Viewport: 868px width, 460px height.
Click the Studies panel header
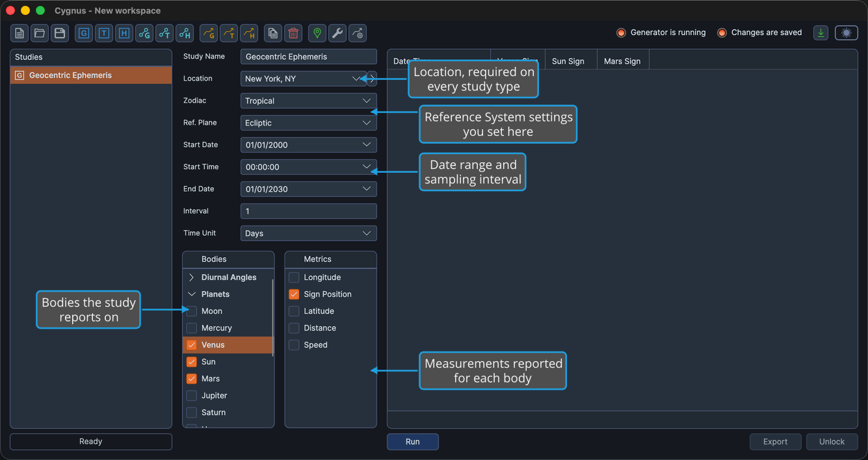click(x=91, y=57)
